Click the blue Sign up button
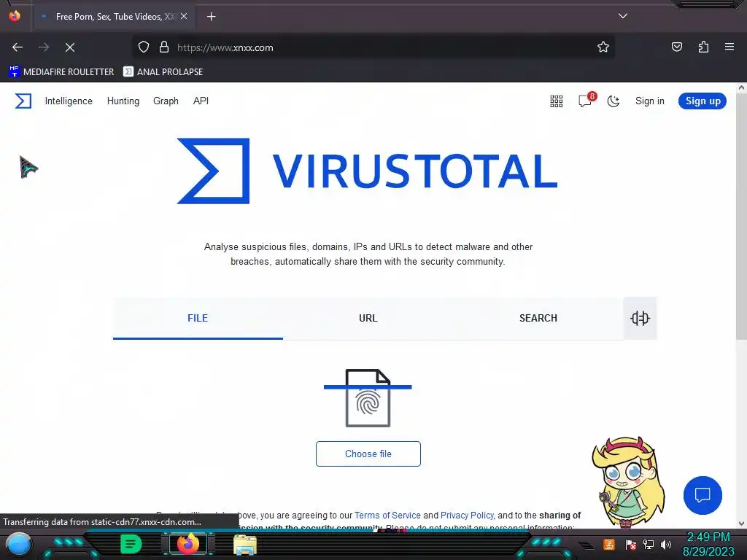 [703, 101]
